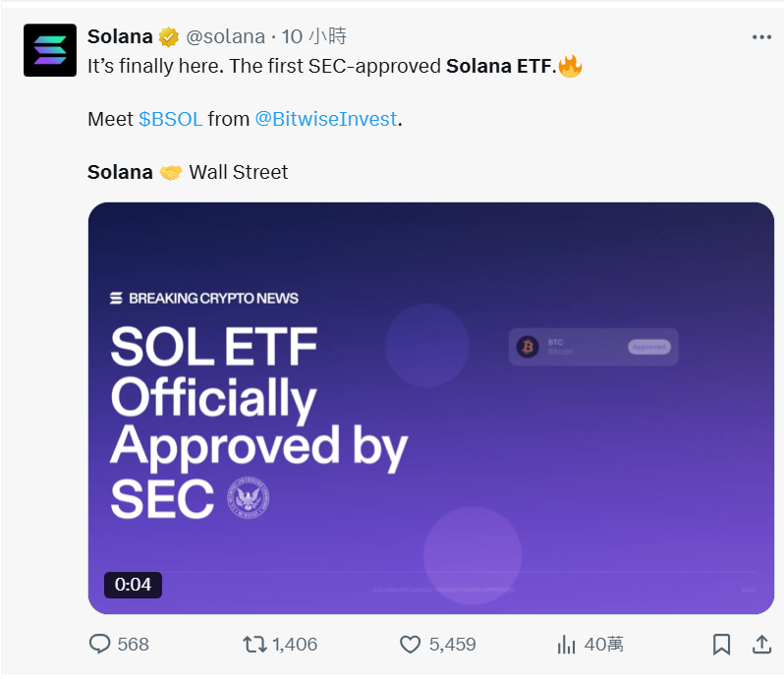Click the 0:04 video duration badge

tap(133, 586)
